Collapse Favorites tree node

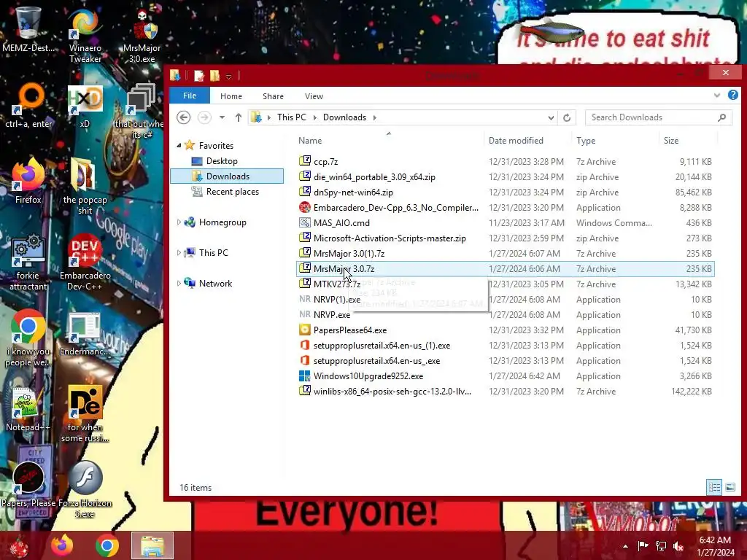[x=179, y=146]
